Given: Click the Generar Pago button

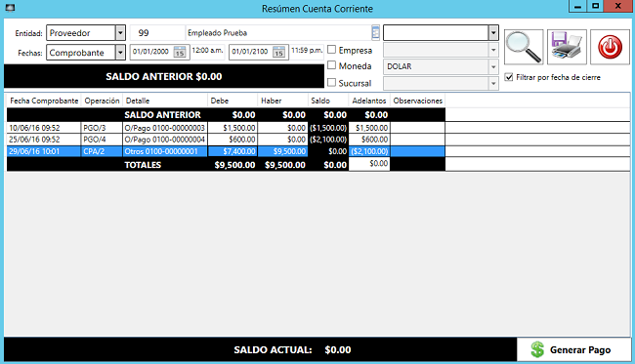Looking at the screenshot, I should [x=573, y=349].
